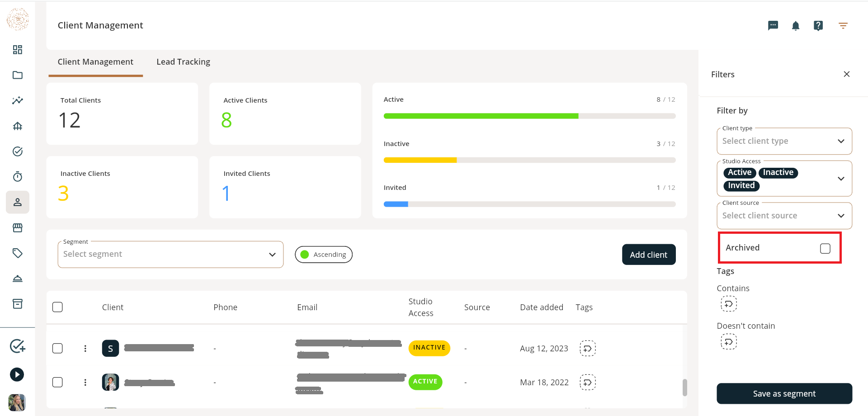Open row menu for the INACTIVE client
This screenshot has height=416, width=868.
(85, 349)
